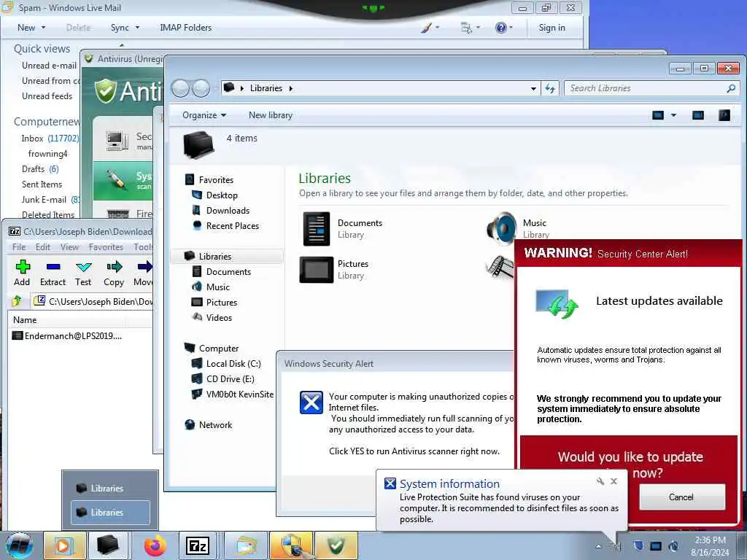Select Local Disk (C:) in navigation pane
747x560 pixels.
tap(233, 363)
